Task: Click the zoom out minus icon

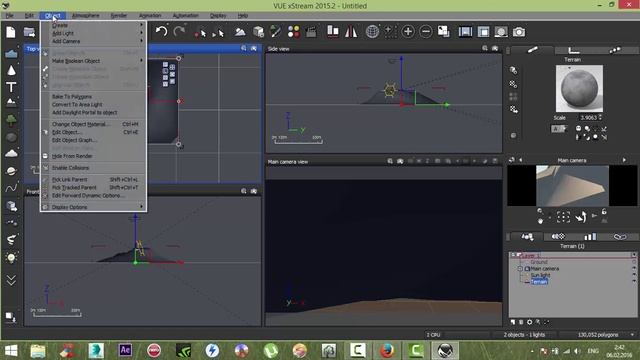Action: (x=425, y=31)
